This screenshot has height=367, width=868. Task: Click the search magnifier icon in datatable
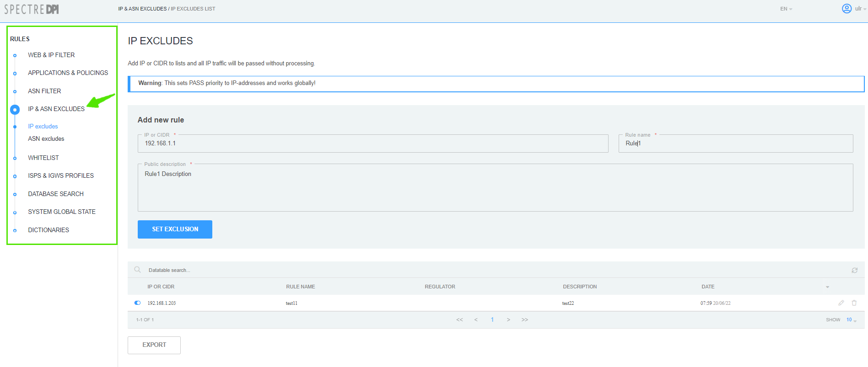click(137, 270)
